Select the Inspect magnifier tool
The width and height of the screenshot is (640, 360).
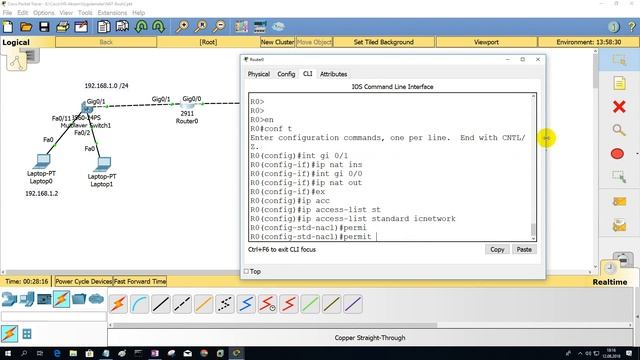[619, 131]
